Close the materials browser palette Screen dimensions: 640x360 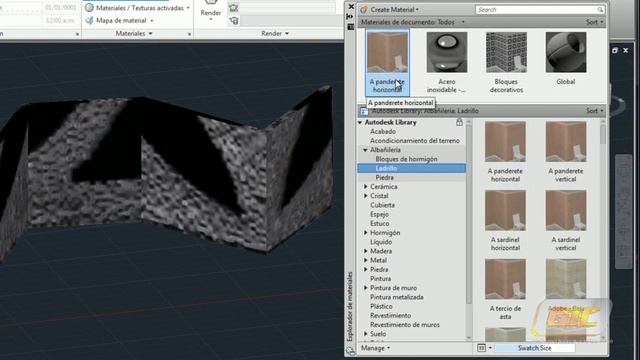(351, 7)
